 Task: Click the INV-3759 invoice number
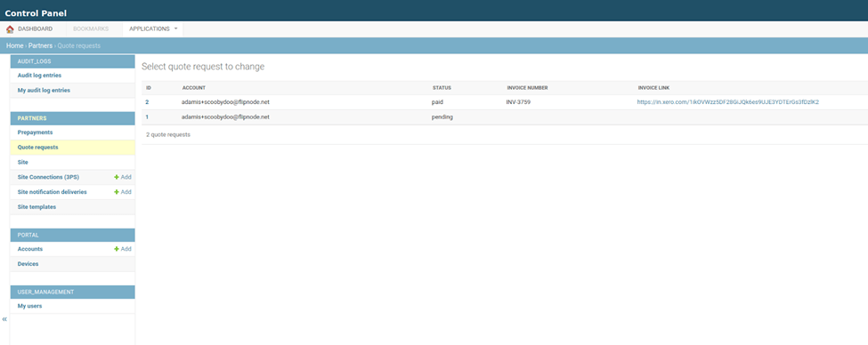(518, 102)
